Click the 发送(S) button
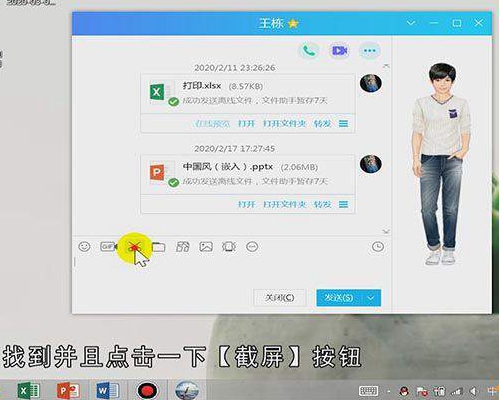 [339, 297]
